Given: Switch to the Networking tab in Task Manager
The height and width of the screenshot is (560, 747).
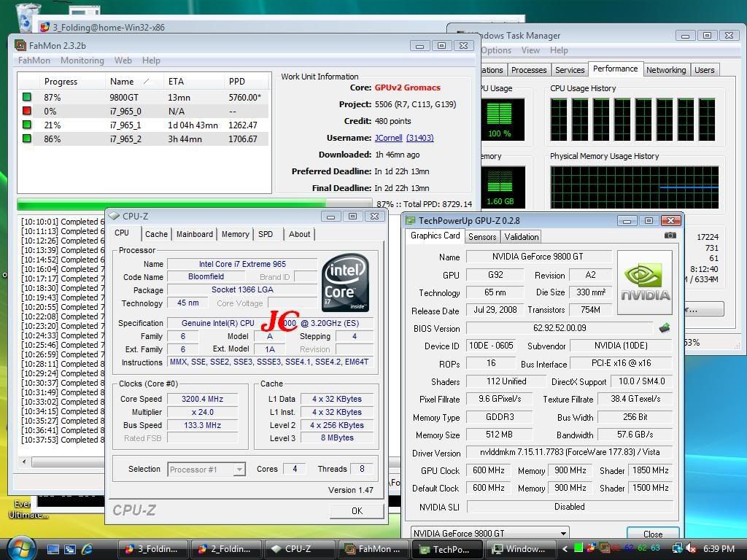Looking at the screenshot, I should pos(666,70).
